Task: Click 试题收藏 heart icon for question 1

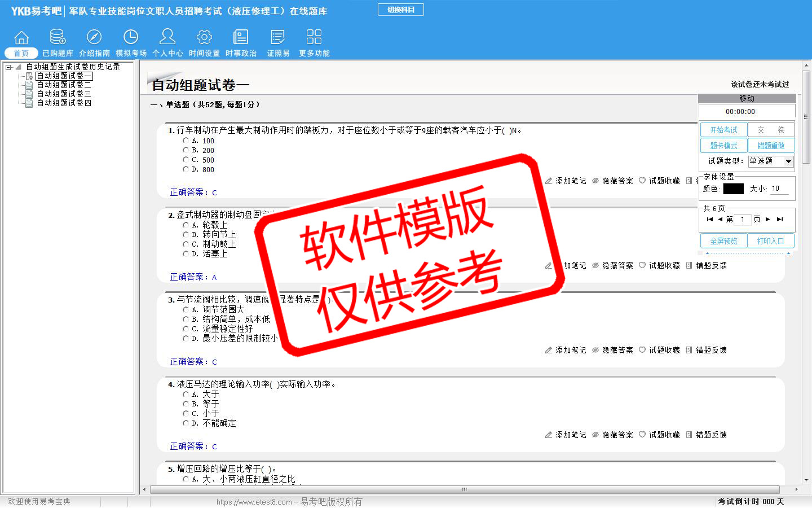Action: tap(642, 181)
